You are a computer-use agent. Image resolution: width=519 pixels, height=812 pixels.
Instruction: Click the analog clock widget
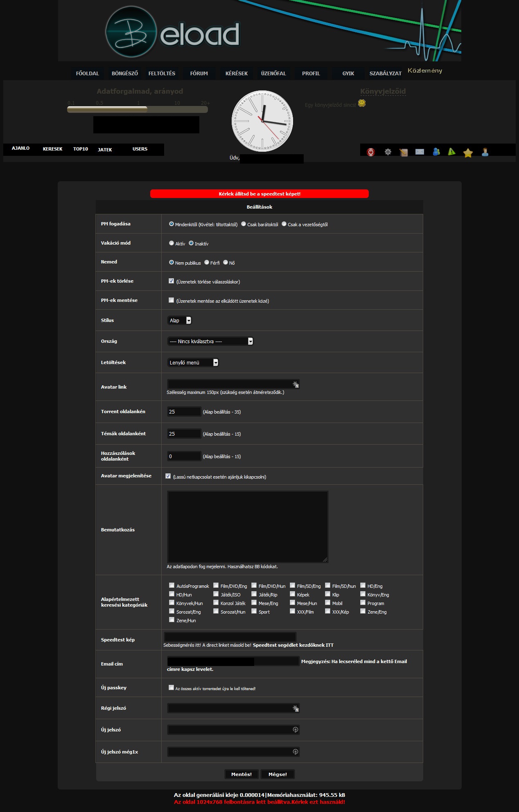coord(262,121)
